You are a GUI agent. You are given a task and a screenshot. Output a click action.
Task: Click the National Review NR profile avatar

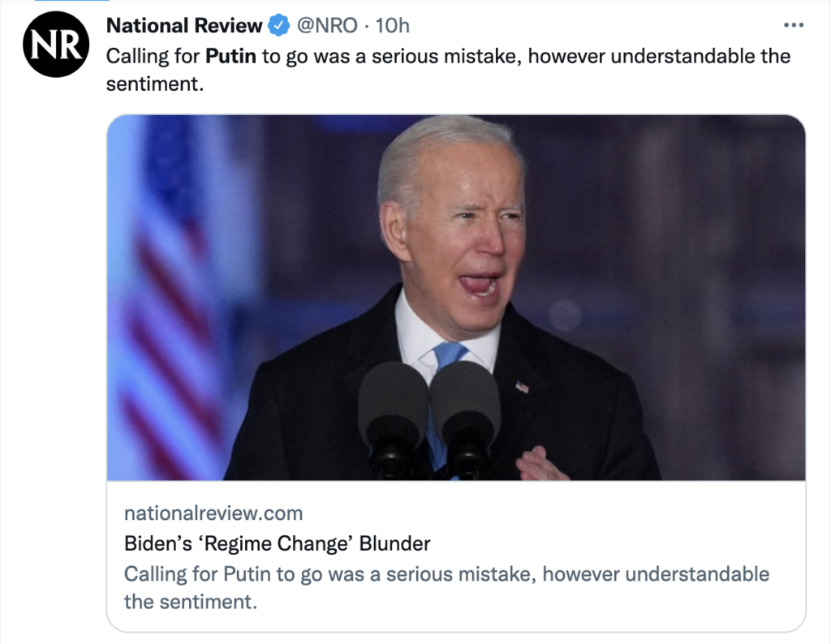click(55, 45)
